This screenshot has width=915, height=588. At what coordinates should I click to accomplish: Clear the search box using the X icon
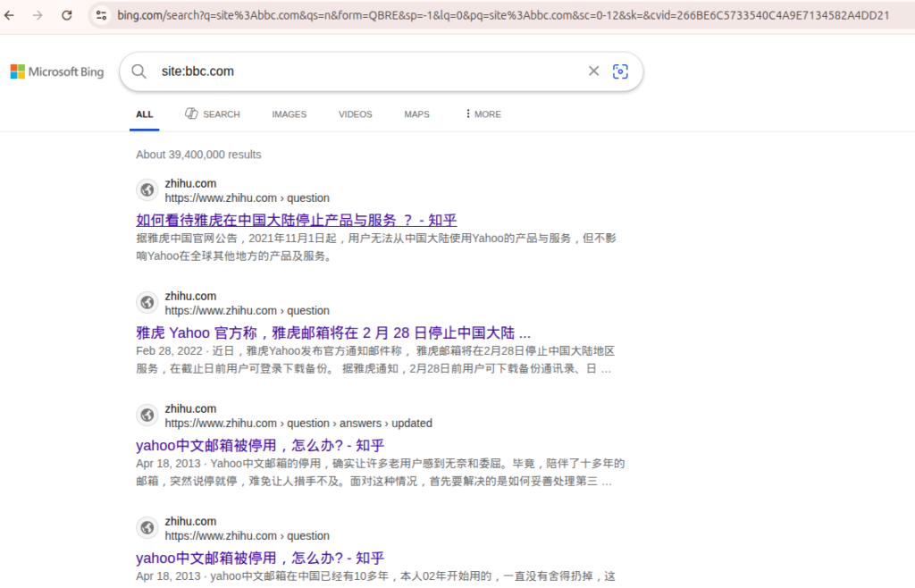[x=593, y=71]
